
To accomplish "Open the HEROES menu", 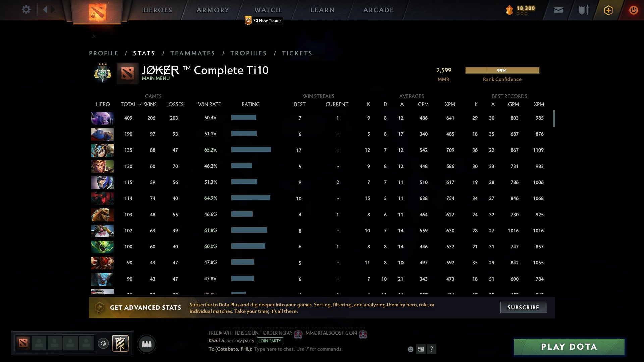I will pyautogui.click(x=158, y=10).
